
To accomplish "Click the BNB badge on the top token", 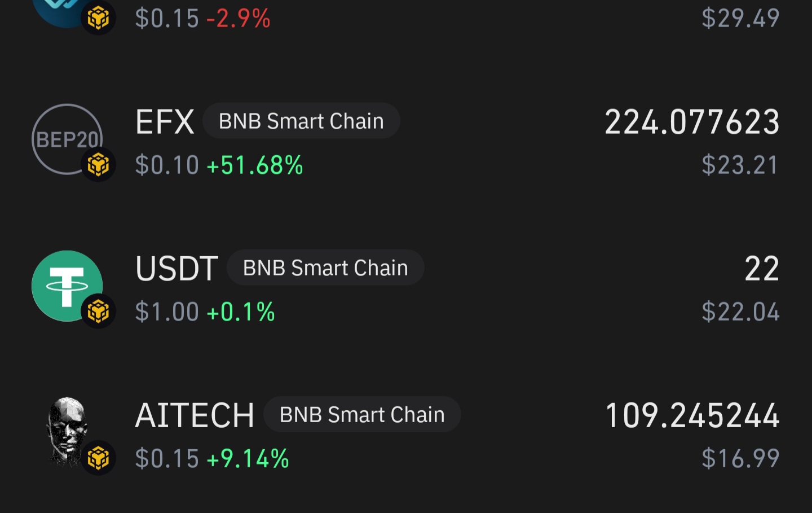I will pos(98,18).
